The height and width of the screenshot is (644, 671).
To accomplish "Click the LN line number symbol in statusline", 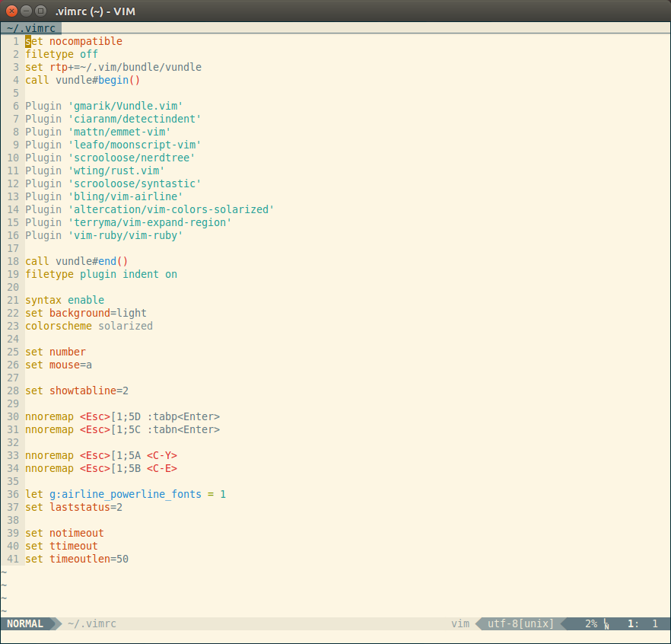I will (x=606, y=624).
